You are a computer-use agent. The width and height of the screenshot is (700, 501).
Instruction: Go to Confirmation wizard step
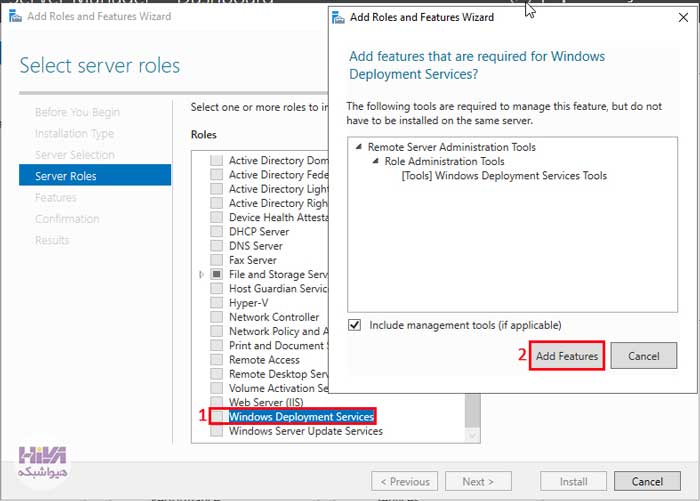pos(67,219)
